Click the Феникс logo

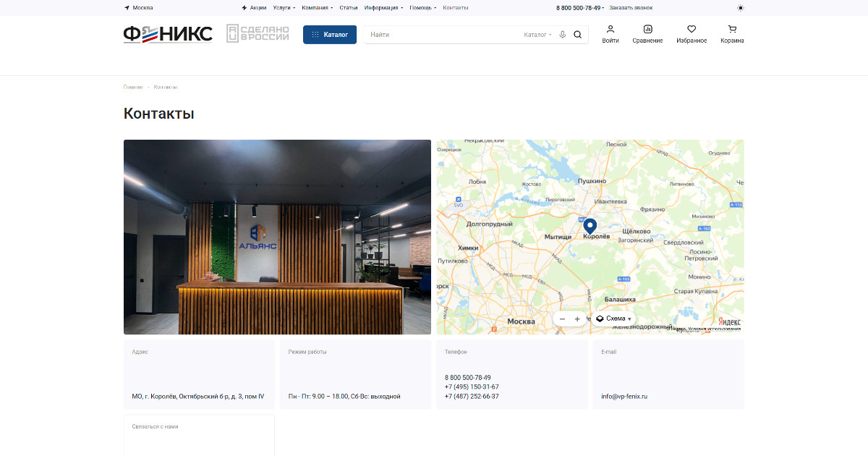click(168, 34)
